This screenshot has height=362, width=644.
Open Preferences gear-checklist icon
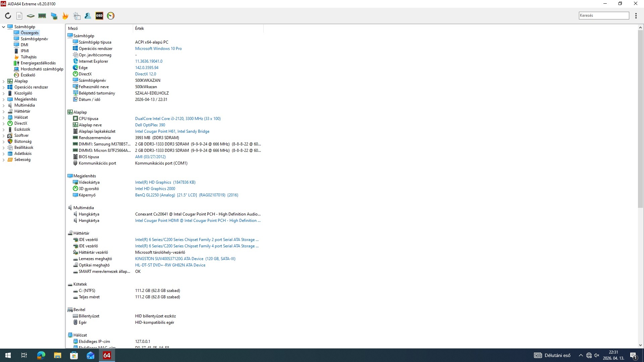77,16
